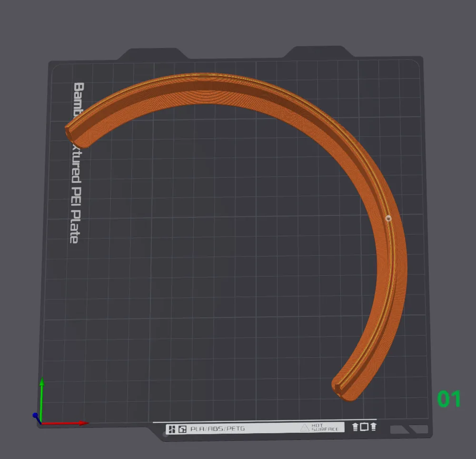The height and width of the screenshot is (459, 476).
Task: Click the first logo icon before PLA/ABS/PETG
Action: click(x=172, y=429)
